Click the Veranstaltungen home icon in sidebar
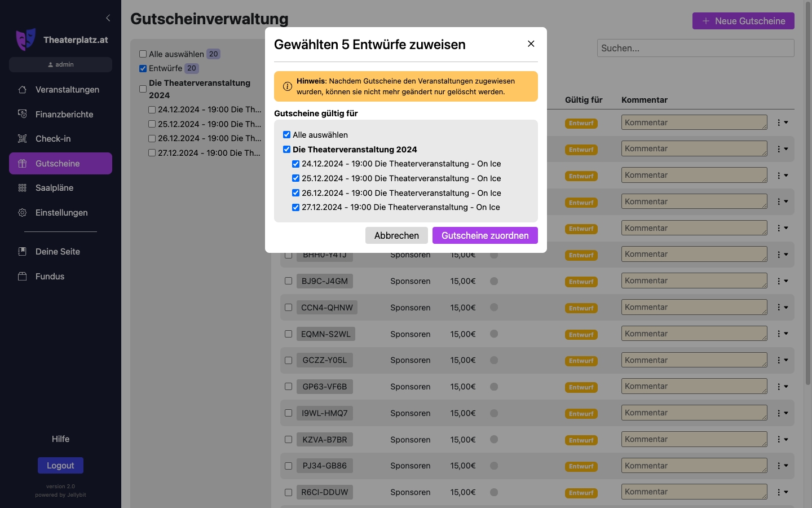812x508 pixels. (x=23, y=90)
